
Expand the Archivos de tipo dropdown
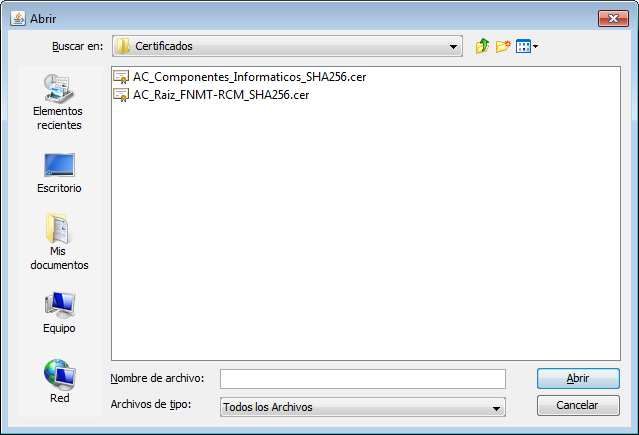coord(496,407)
